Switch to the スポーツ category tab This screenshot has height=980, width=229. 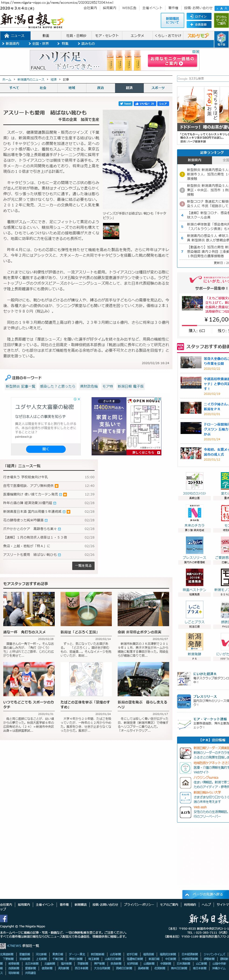(158, 88)
